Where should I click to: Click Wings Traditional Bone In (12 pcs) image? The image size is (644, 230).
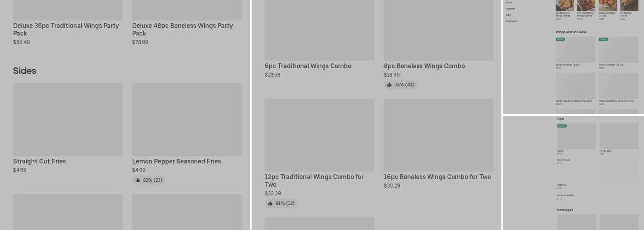pyautogui.click(x=575, y=86)
